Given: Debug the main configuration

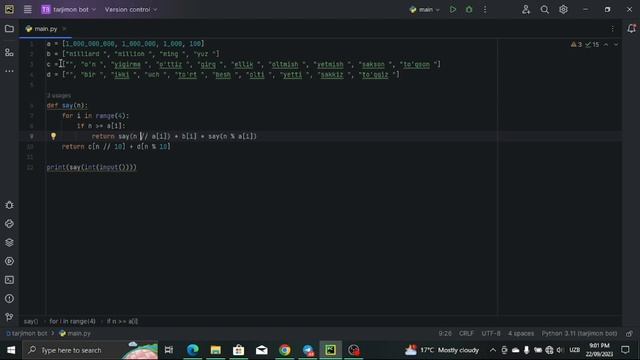Looking at the screenshot, I should [x=469, y=9].
